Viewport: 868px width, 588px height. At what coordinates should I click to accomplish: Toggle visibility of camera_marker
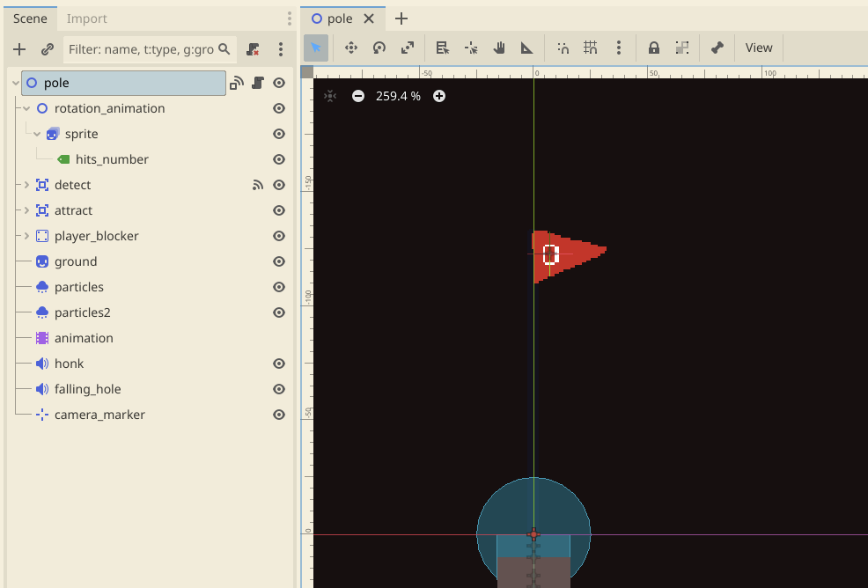click(279, 415)
